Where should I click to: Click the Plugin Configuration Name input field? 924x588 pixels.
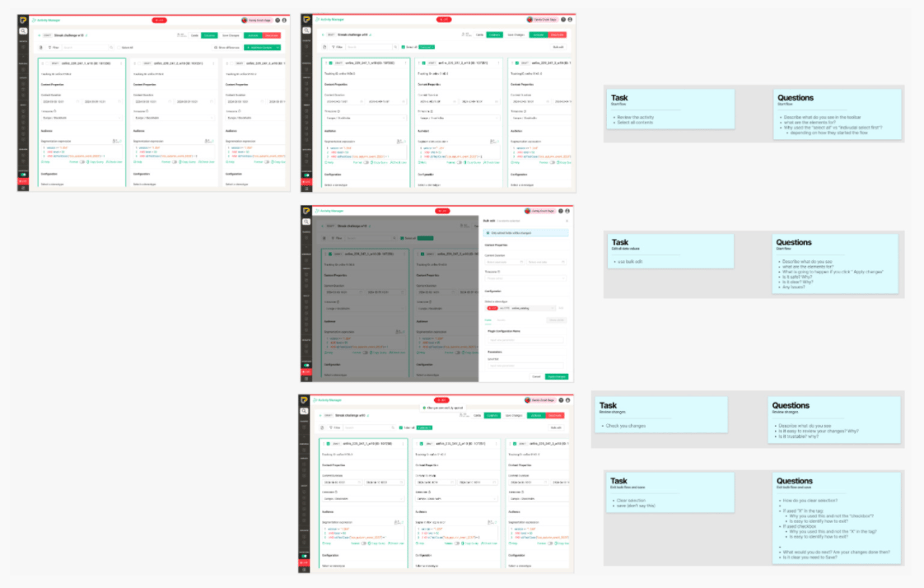pos(525,339)
